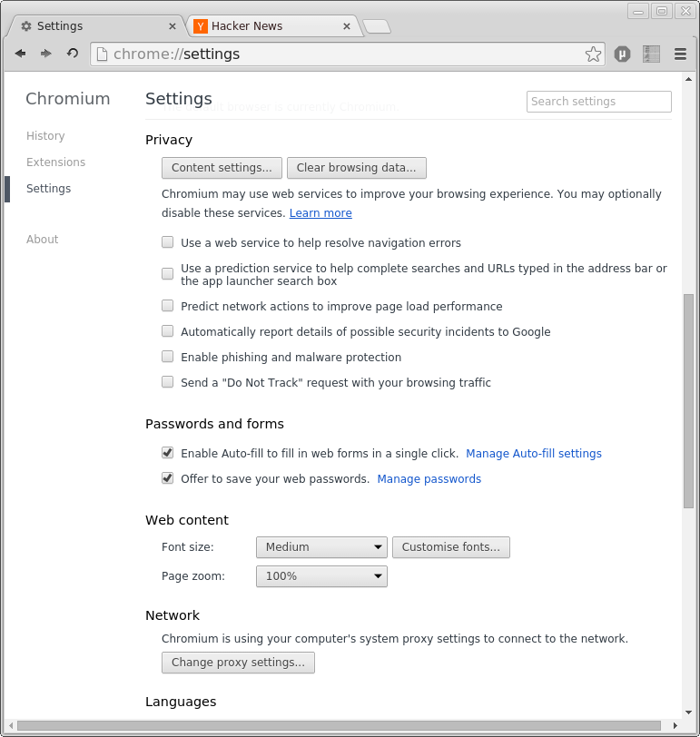Screen dimensions: 700x737
Task: Click the grid extension icon in toolbar
Action: pyautogui.click(x=651, y=54)
